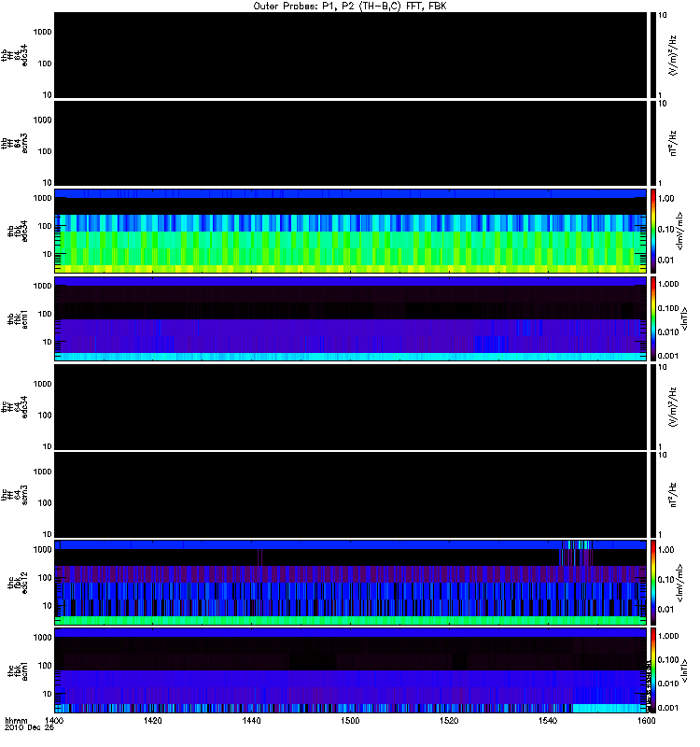The height and width of the screenshot is (747, 700).
Task: Click the plot title "Outer Probes: P1, P2 (TH-B,C) FFT, FBK"
Action: (350, 6)
